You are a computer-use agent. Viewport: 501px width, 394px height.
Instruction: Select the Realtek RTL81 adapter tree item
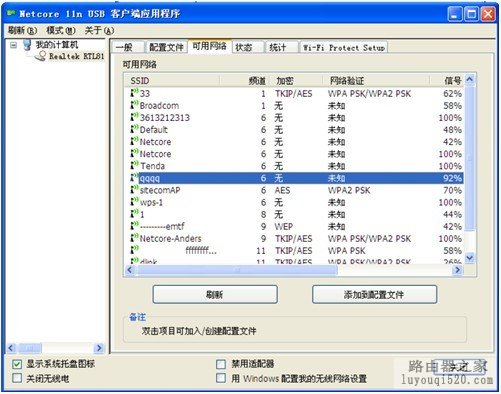tap(77, 56)
